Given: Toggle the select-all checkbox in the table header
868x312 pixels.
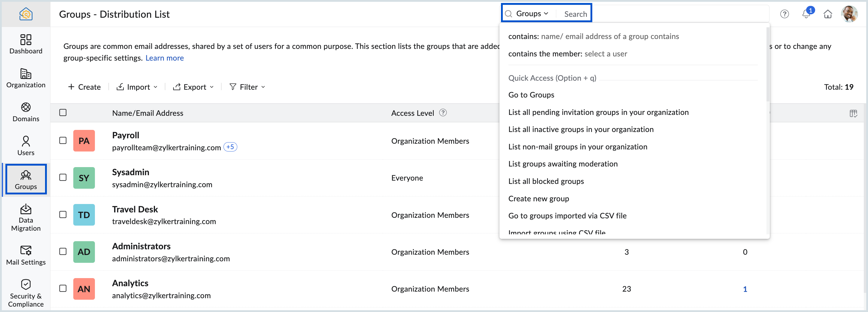Looking at the screenshot, I should (63, 112).
